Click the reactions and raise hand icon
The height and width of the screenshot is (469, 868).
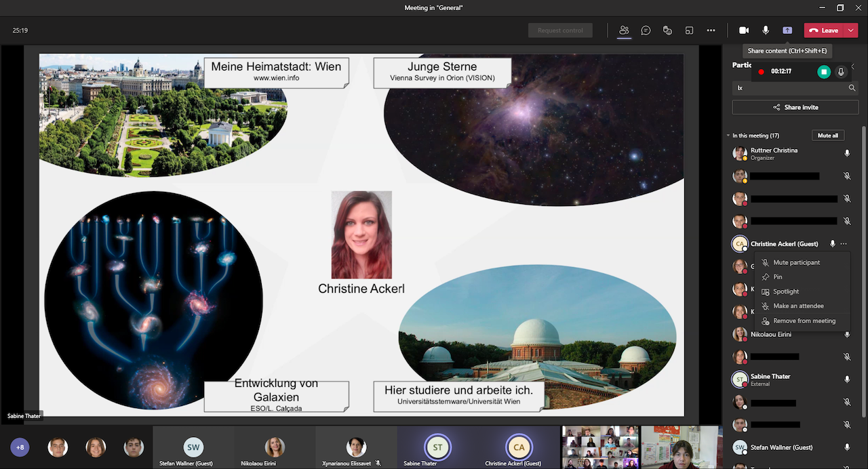pyautogui.click(x=668, y=30)
